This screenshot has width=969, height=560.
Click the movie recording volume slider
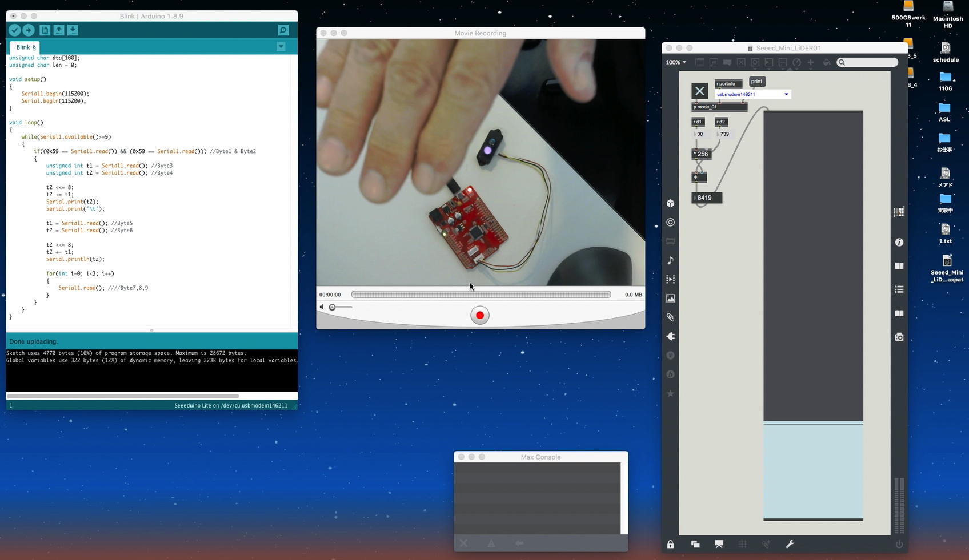coord(341,307)
